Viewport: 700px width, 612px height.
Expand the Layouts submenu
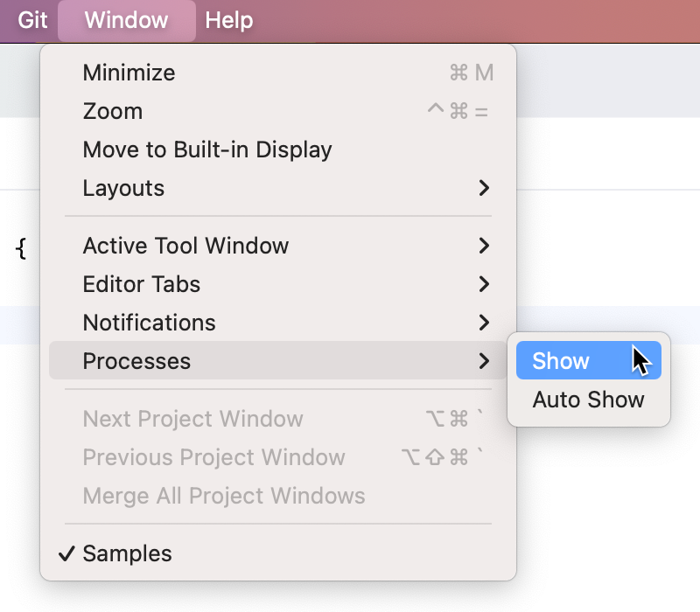[x=122, y=188]
